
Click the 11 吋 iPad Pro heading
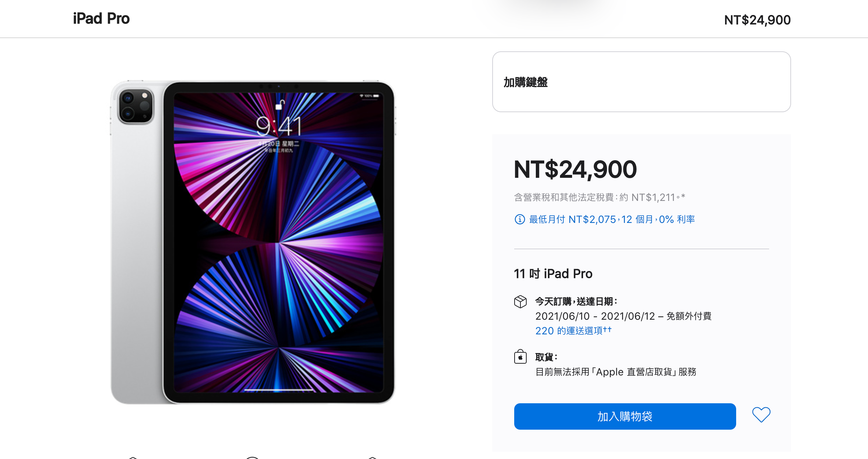tap(553, 273)
